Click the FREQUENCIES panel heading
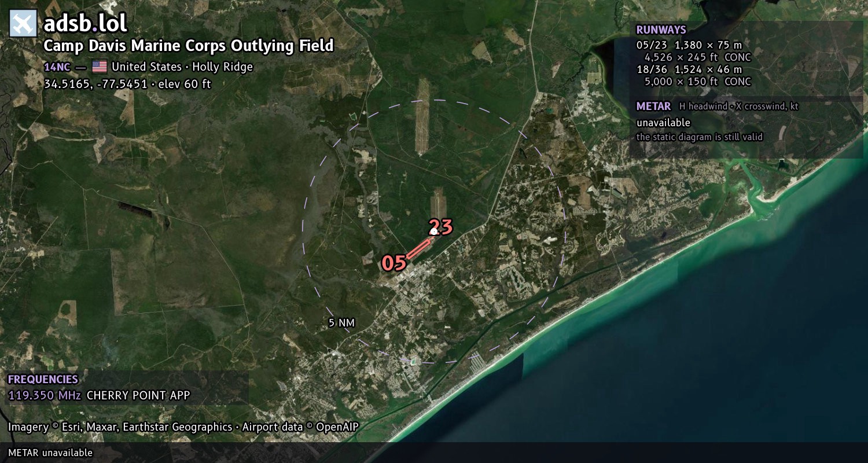The image size is (868, 463). click(x=43, y=380)
